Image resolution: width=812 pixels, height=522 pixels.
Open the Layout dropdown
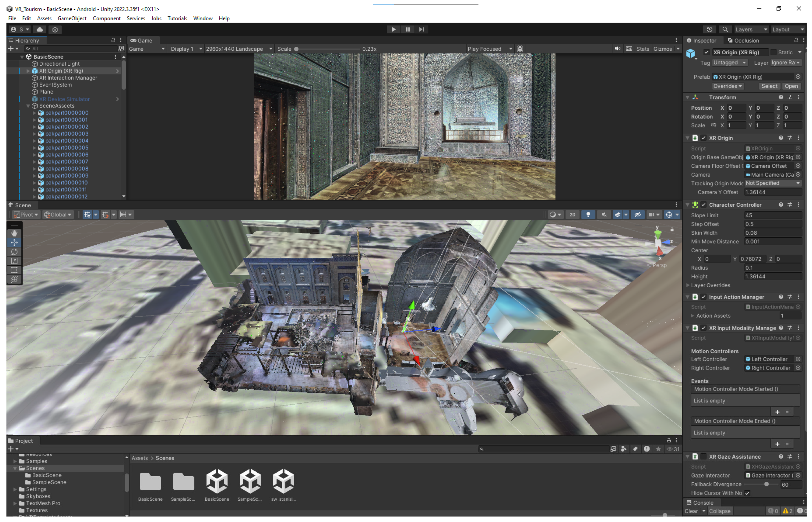pos(788,30)
